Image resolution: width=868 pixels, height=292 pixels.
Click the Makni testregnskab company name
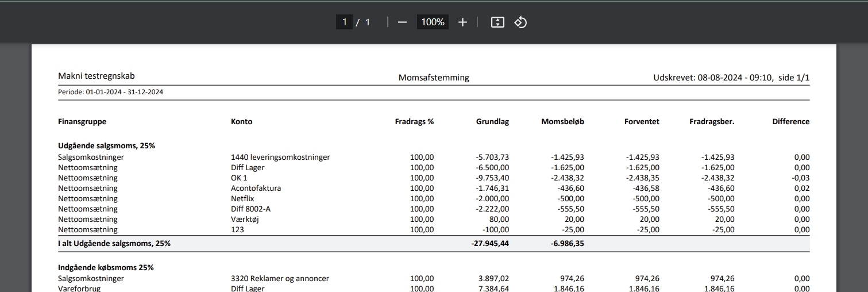pyautogui.click(x=97, y=76)
